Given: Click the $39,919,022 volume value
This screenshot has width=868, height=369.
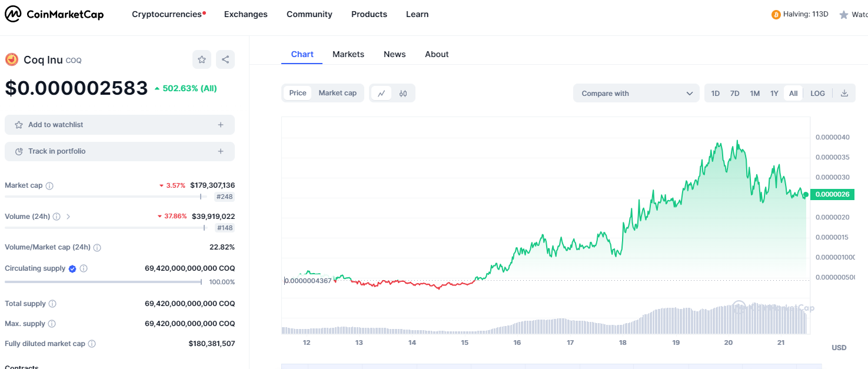Looking at the screenshot, I should pyautogui.click(x=213, y=216).
